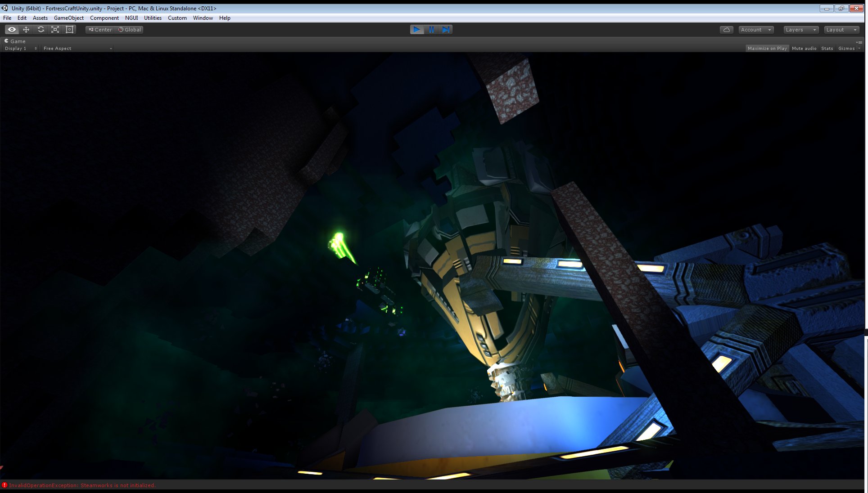Open the Layers dropdown
The height and width of the screenshot is (493, 868).
point(801,30)
